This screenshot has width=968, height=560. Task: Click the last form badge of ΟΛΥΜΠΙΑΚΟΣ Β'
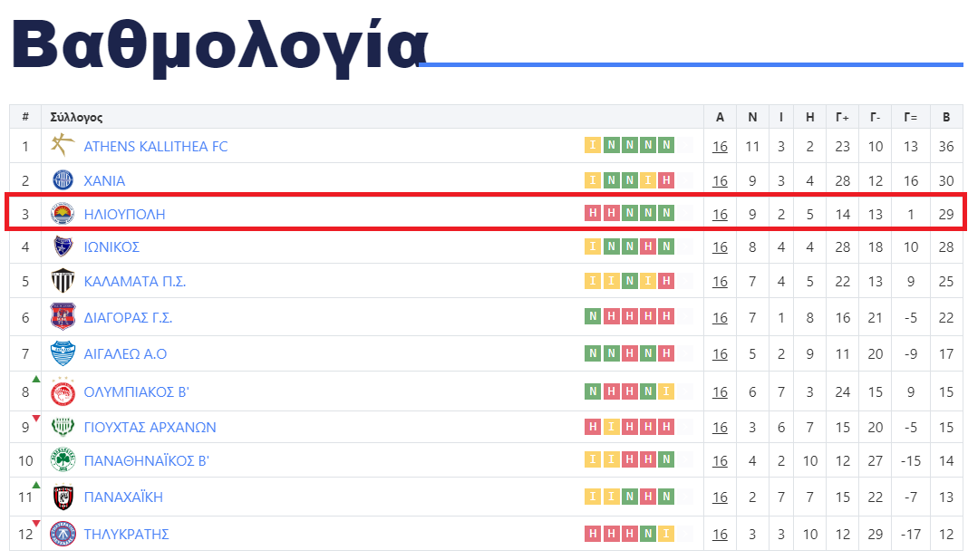[666, 391]
